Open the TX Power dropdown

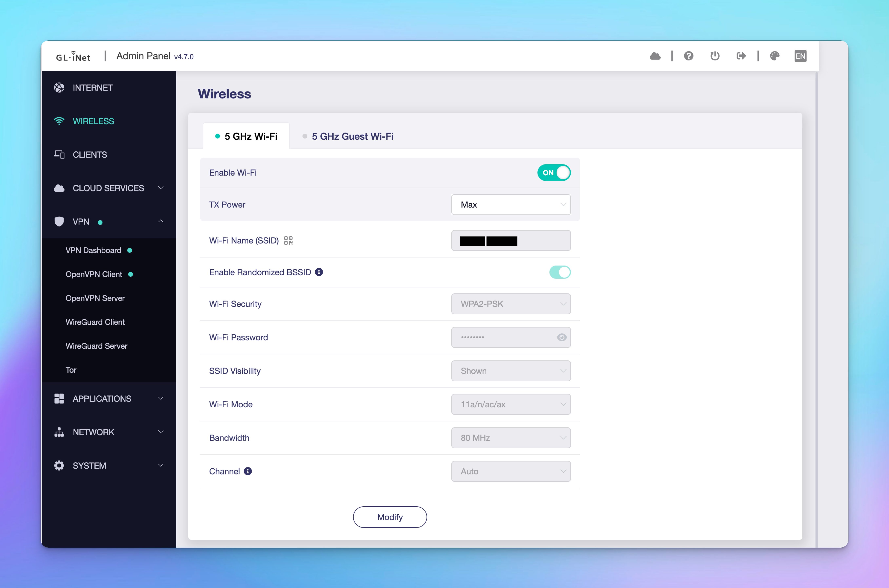tap(511, 205)
